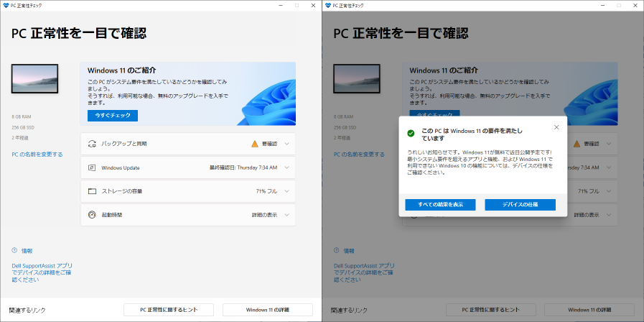
Task: Click Windows 11 の詳細 in right window
Action: tap(589, 310)
